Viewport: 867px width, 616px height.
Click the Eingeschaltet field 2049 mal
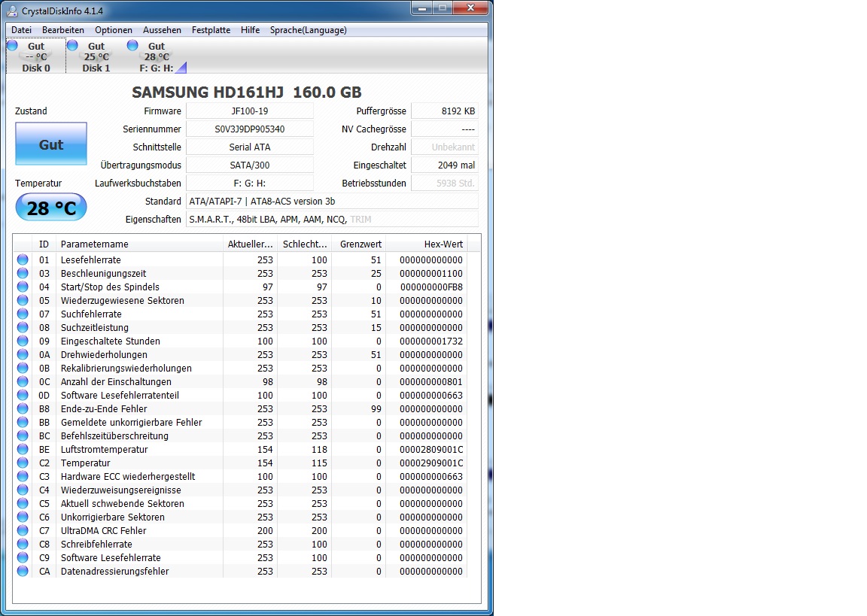[445, 165]
